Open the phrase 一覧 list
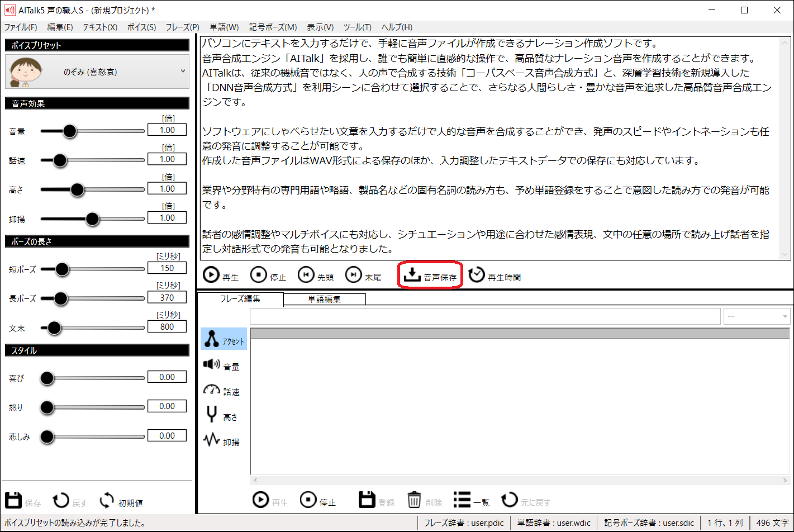Viewport: 794px width, 532px height. [x=472, y=500]
